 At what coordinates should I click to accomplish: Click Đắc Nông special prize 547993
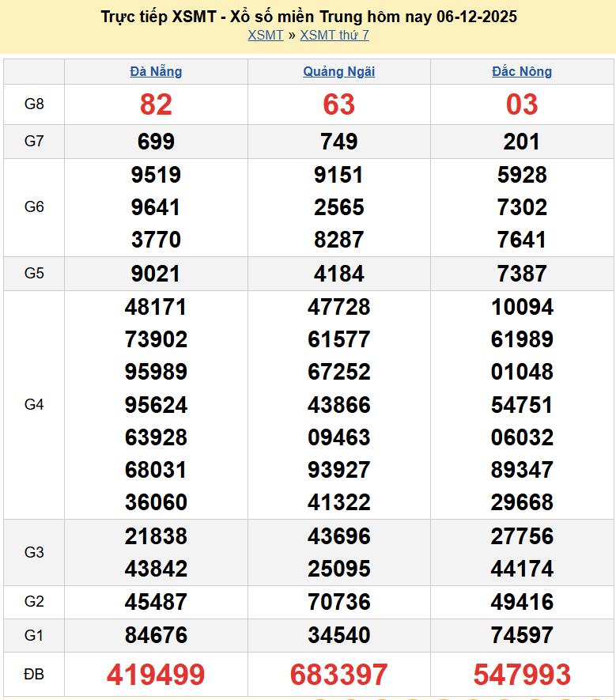pyautogui.click(x=522, y=675)
